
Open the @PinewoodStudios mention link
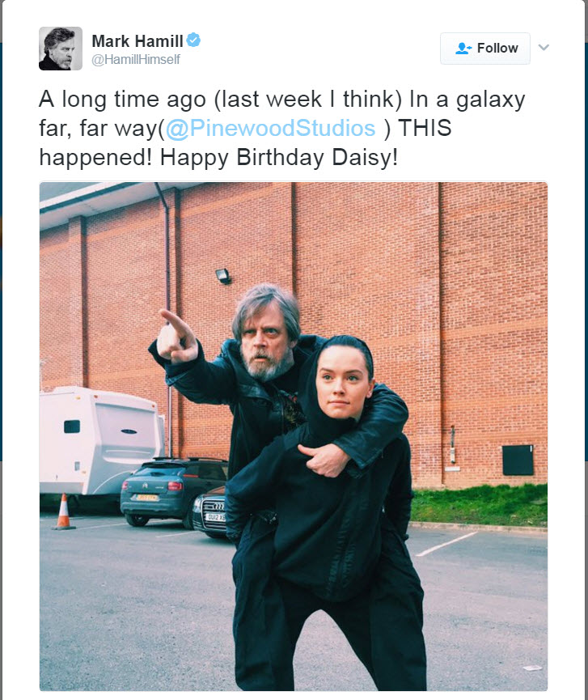(271, 128)
